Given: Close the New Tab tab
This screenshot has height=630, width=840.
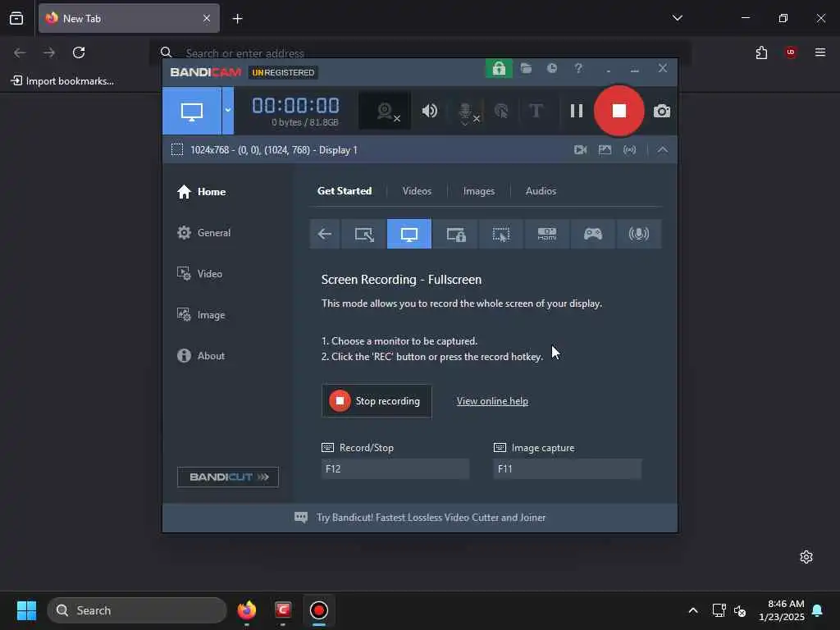Looking at the screenshot, I should (207, 18).
